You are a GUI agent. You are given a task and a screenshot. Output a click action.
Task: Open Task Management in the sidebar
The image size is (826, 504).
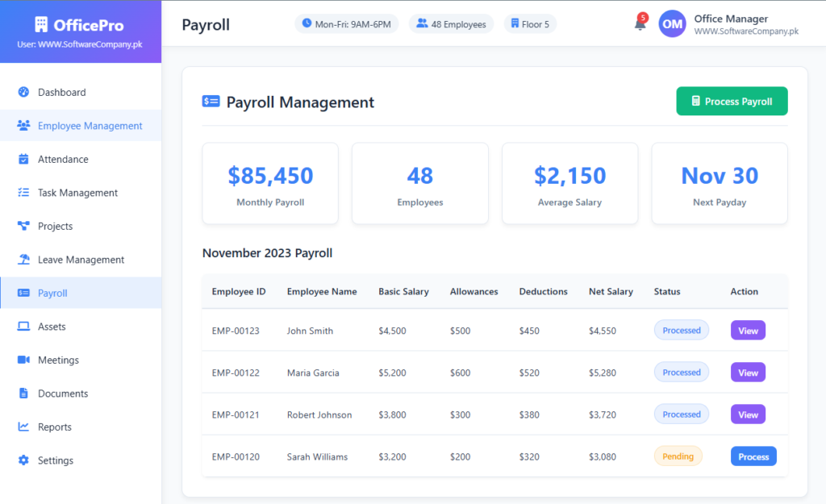tap(77, 193)
